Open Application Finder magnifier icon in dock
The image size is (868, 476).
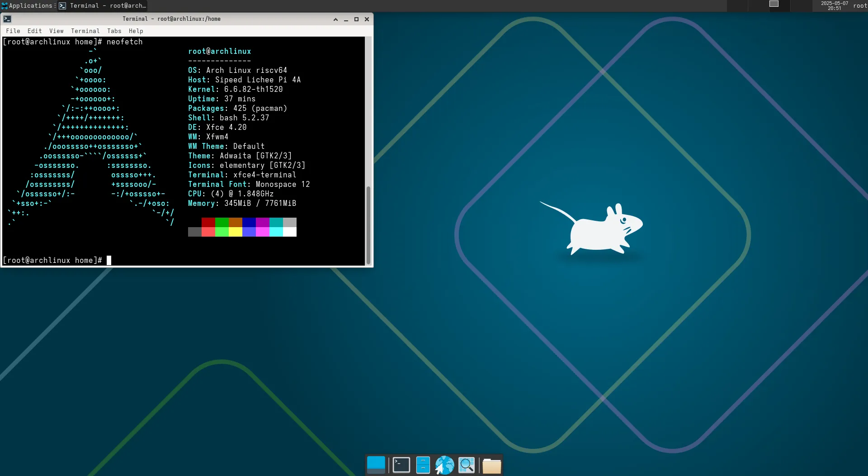(467, 465)
